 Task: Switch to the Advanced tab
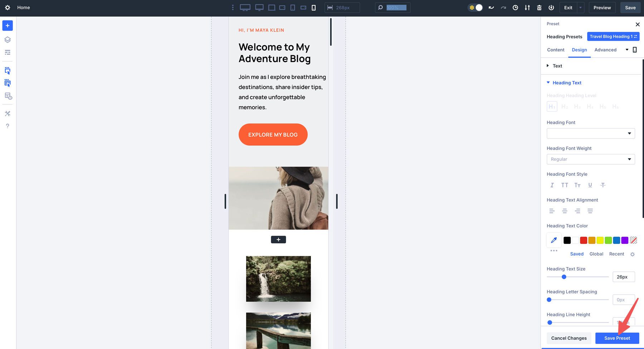click(605, 50)
